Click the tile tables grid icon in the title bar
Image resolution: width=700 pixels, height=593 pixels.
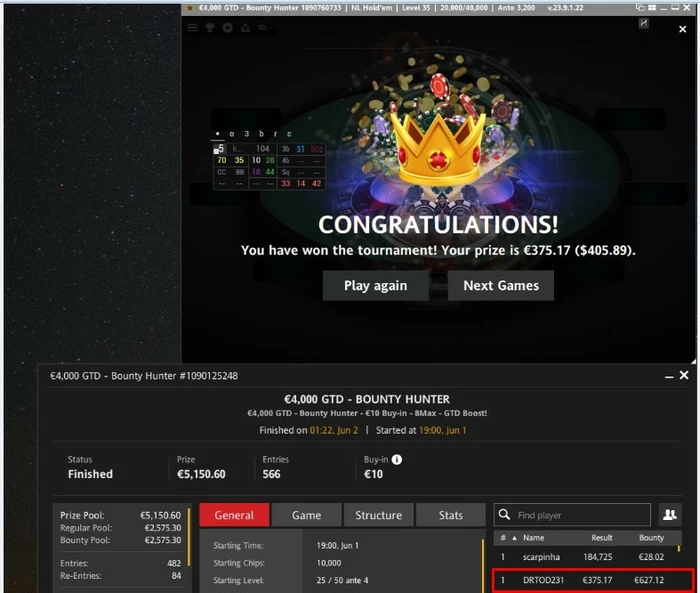[x=652, y=8]
